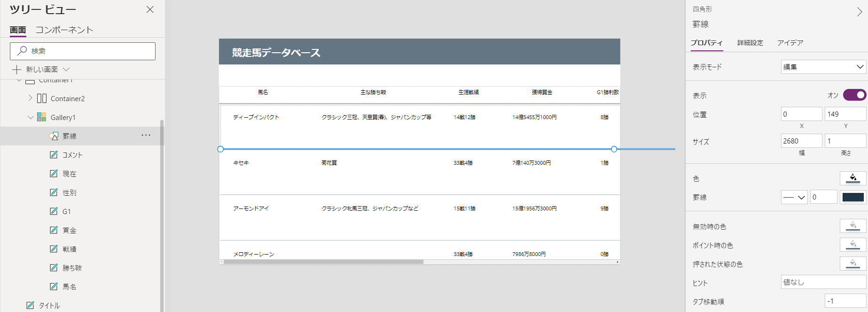868x312 pixels.
Task: Click the 高さ height field
Action: tap(845, 141)
